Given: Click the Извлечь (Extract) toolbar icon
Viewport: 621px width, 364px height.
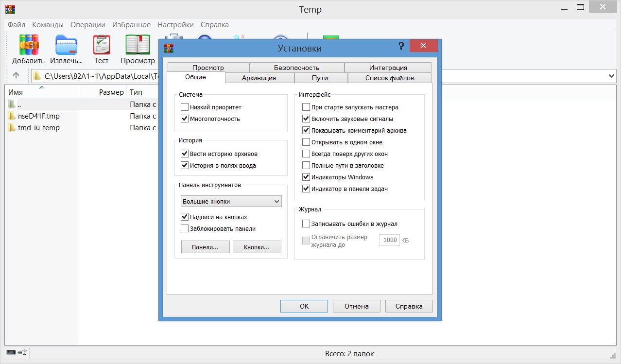Looking at the screenshot, I should pyautogui.click(x=66, y=45).
